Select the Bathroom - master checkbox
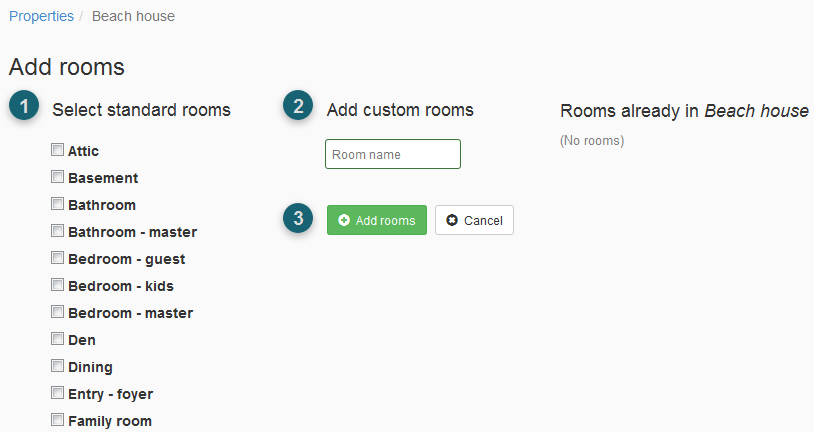The image size is (814, 432). [57, 231]
